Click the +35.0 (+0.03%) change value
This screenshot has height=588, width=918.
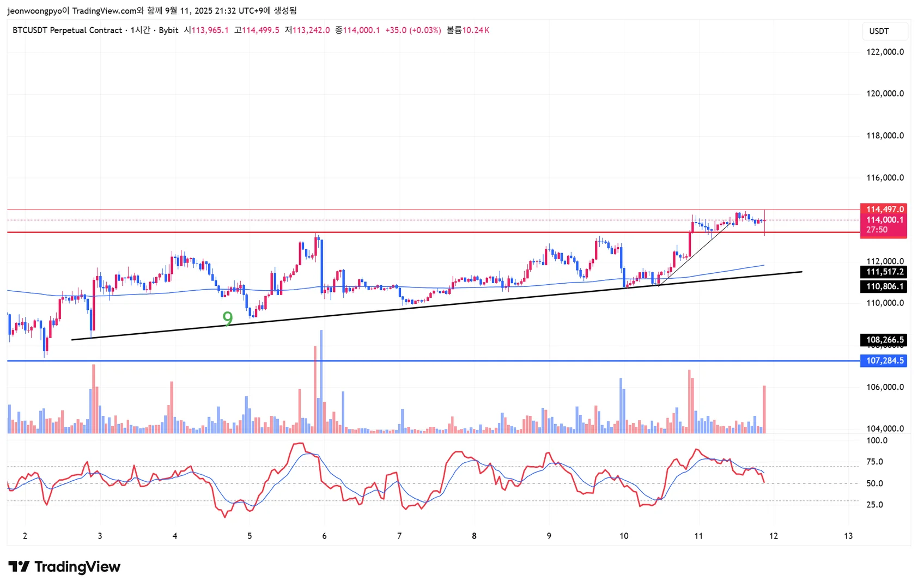[x=413, y=30]
